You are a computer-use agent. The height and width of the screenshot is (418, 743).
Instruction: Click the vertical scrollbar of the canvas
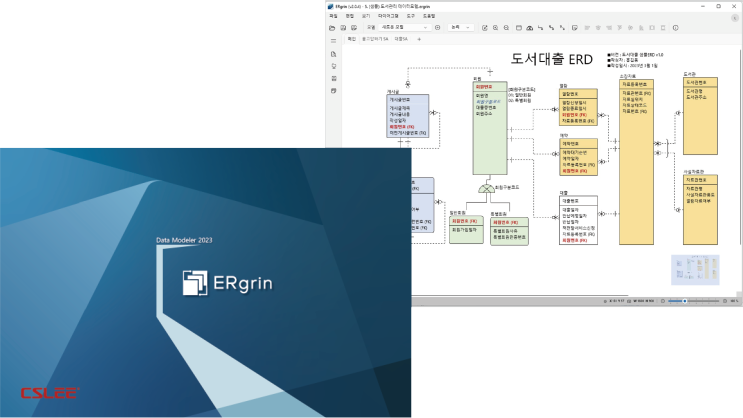point(741,147)
